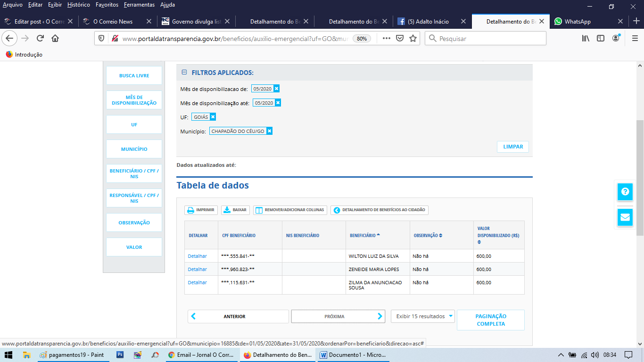Viewport: 644px width, 362px height.
Task: Click the URL address bar
Action: (x=235, y=39)
